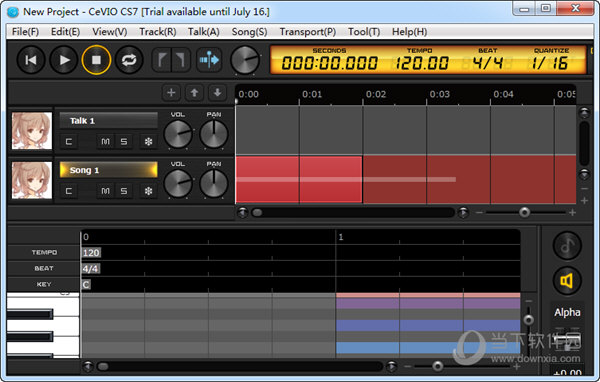The image size is (600, 382).
Task: Click the SECONDS time display
Action: point(329,60)
